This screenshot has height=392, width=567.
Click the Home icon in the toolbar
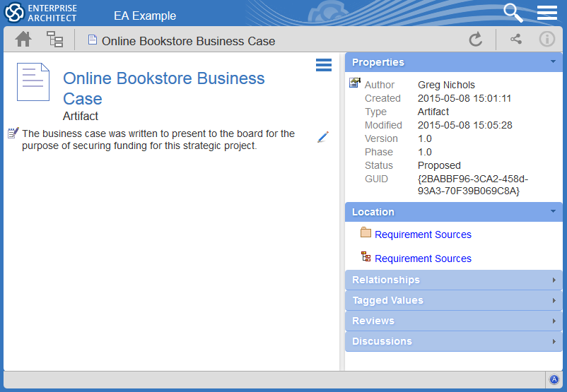tap(23, 40)
